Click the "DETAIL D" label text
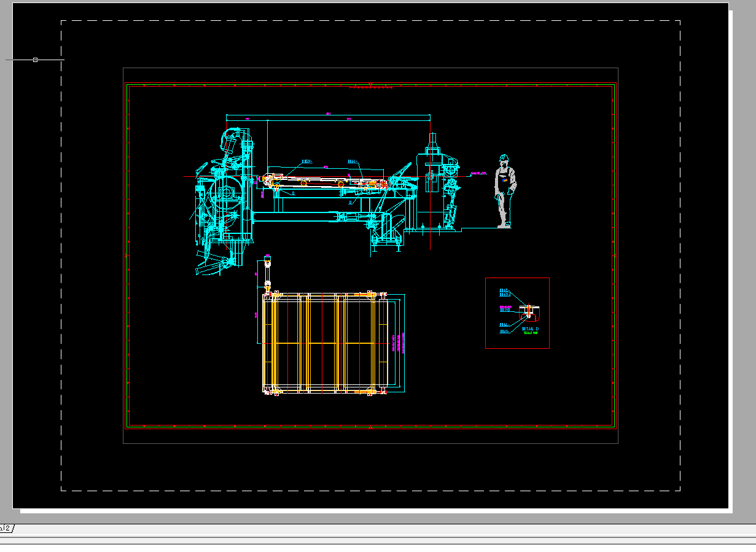 (530, 329)
